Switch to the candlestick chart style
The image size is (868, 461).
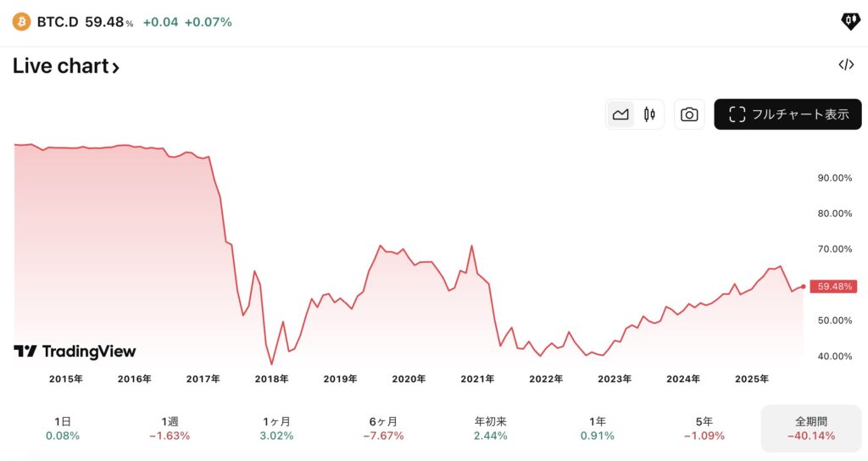[x=650, y=114]
